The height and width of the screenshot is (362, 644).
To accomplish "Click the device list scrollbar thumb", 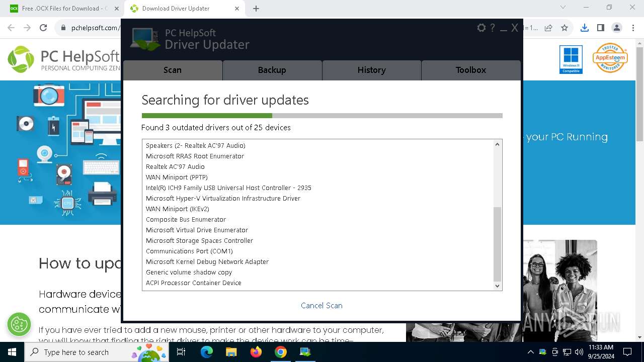I will pos(497,244).
